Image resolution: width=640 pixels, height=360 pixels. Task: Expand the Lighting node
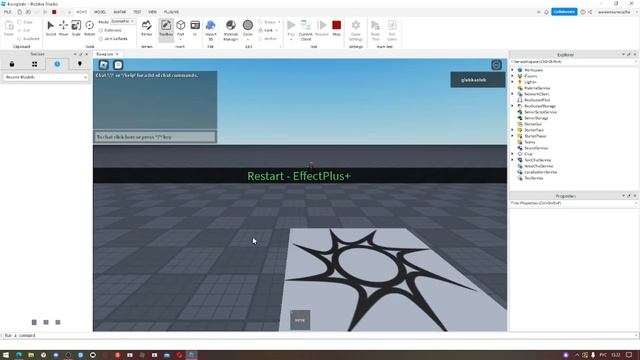[513, 82]
